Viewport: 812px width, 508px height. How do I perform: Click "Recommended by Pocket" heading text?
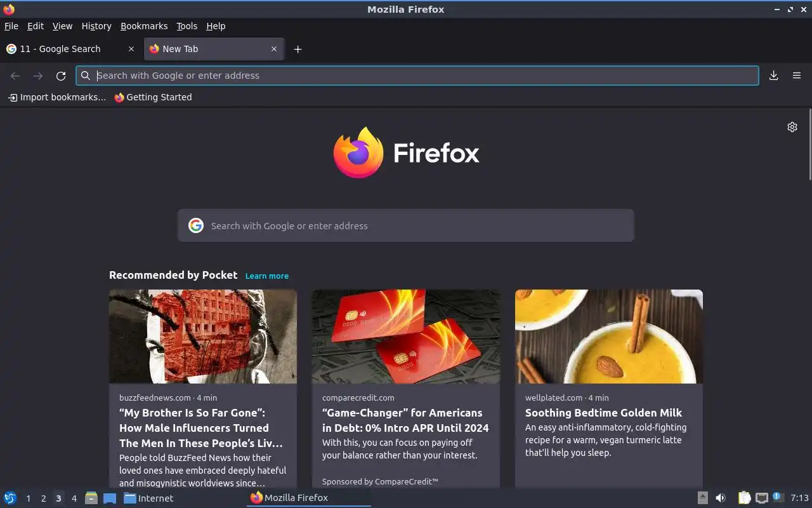[173, 275]
